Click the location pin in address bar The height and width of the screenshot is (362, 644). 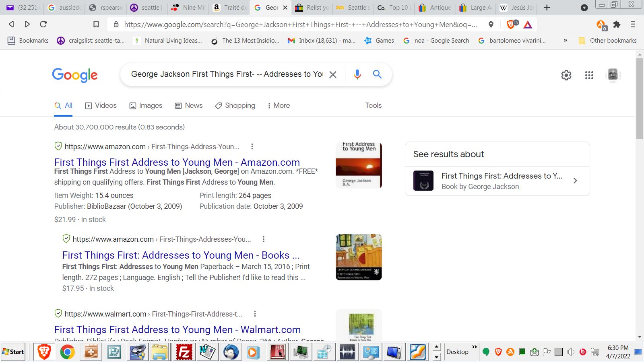pos(491,25)
